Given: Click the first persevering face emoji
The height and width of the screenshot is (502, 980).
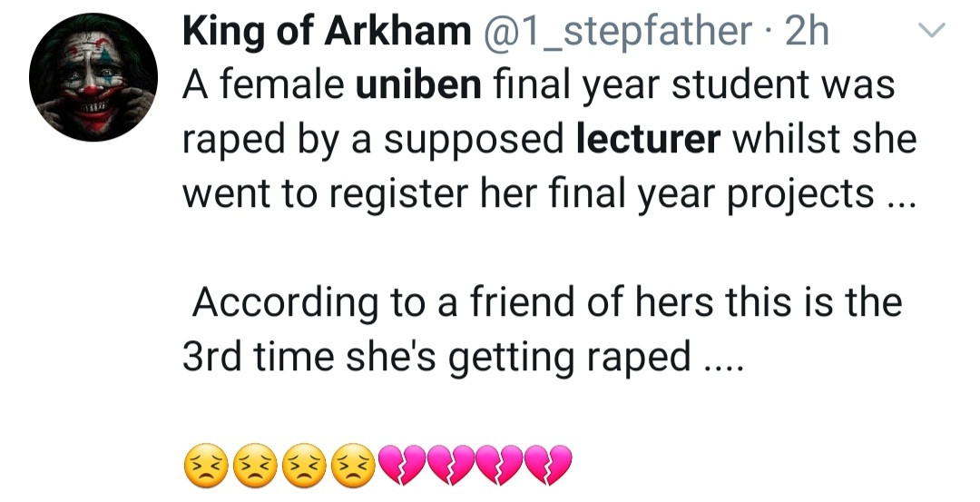Looking at the screenshot, I should tap(207, 464).
